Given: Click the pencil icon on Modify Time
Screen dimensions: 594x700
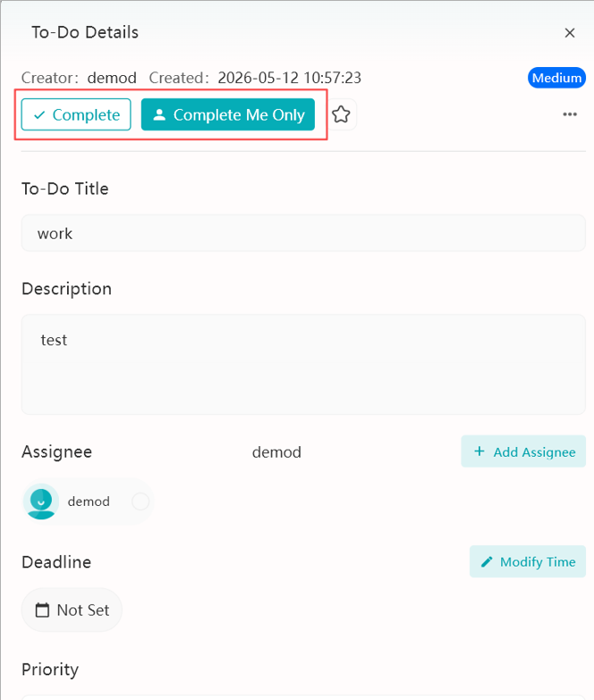Looking at the screenshot, I should 487,561.
